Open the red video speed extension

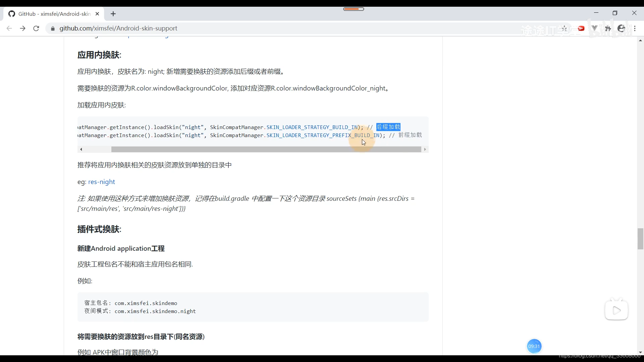point(581,28)
